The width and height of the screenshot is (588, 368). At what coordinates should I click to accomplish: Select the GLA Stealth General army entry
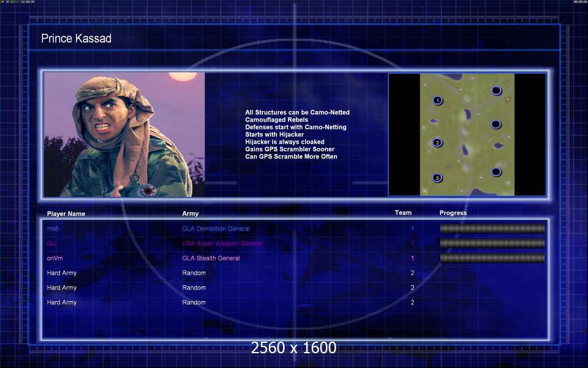[211, 258]
